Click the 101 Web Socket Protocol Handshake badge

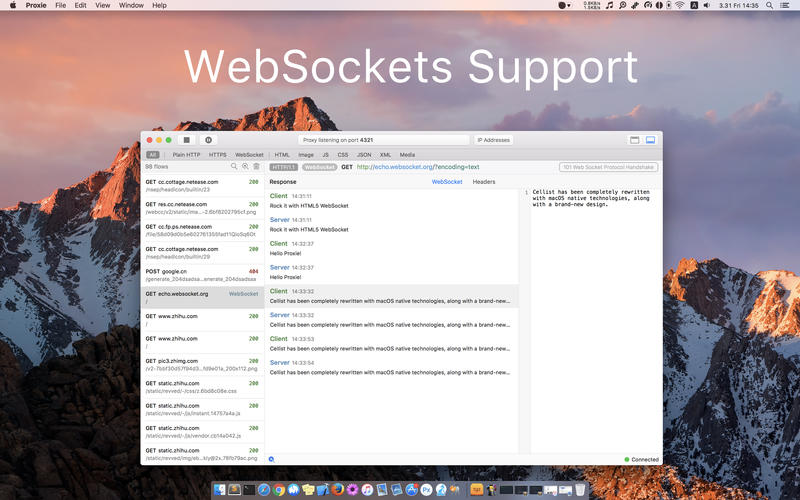coord(608,167)
